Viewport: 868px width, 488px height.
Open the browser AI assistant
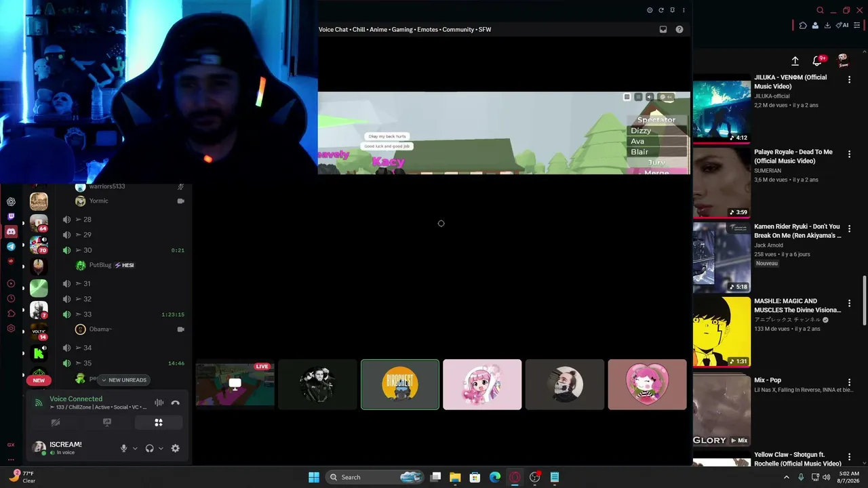click(843, 25)
